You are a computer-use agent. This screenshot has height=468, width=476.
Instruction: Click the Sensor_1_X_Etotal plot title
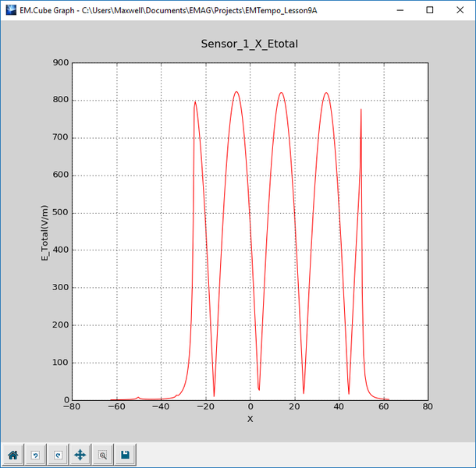tap(249, 44)
